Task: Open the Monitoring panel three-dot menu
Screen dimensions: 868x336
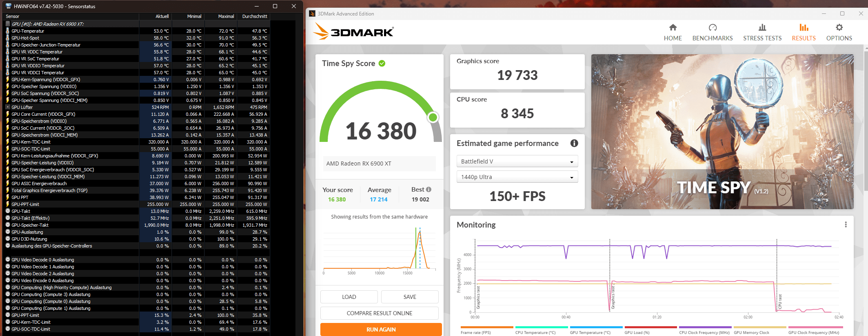Action: (x=846, y=225)
